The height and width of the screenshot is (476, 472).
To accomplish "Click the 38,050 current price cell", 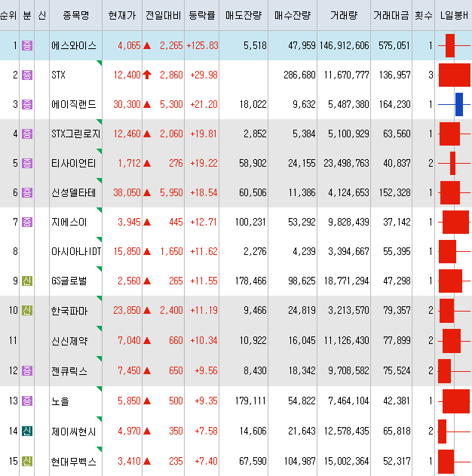I will pos(127,193).
